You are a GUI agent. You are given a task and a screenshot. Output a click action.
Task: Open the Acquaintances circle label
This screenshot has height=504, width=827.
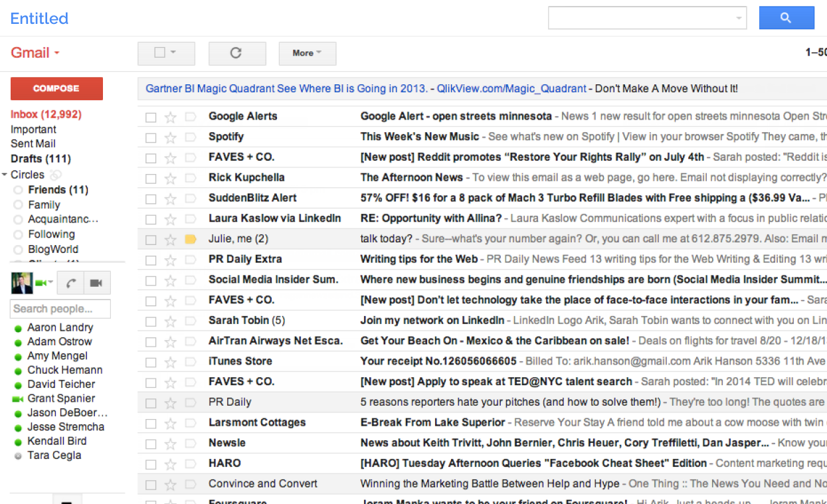[63, 219]
